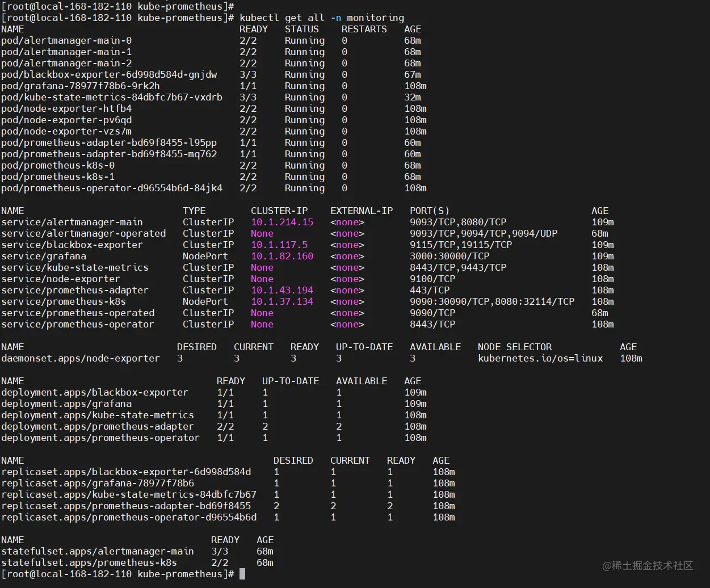This screenshot has height=588, width=710.
Task: Click service/prometheus-operator name
Action: point(78,325)
